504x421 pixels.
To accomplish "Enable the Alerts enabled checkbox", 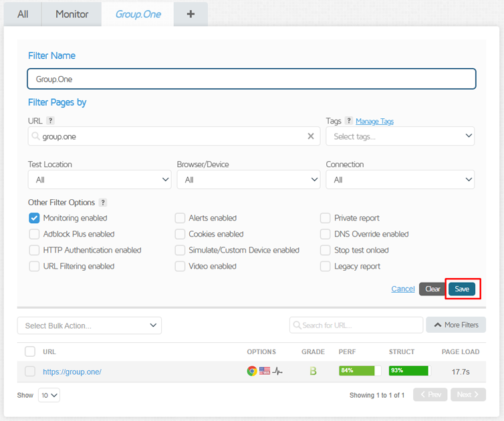I will click(180, 218).
